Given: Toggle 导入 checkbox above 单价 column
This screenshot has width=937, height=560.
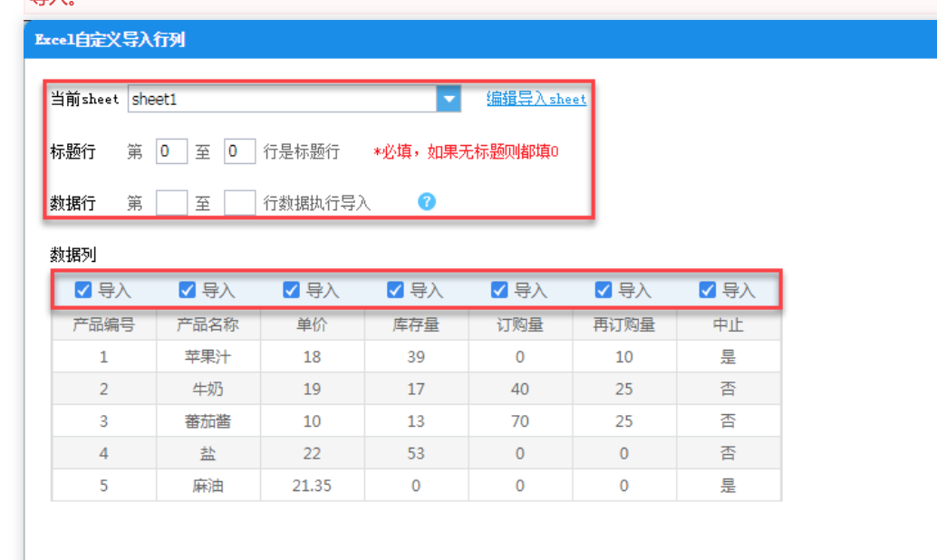Looking at the screenshot, I should [291, 290].
